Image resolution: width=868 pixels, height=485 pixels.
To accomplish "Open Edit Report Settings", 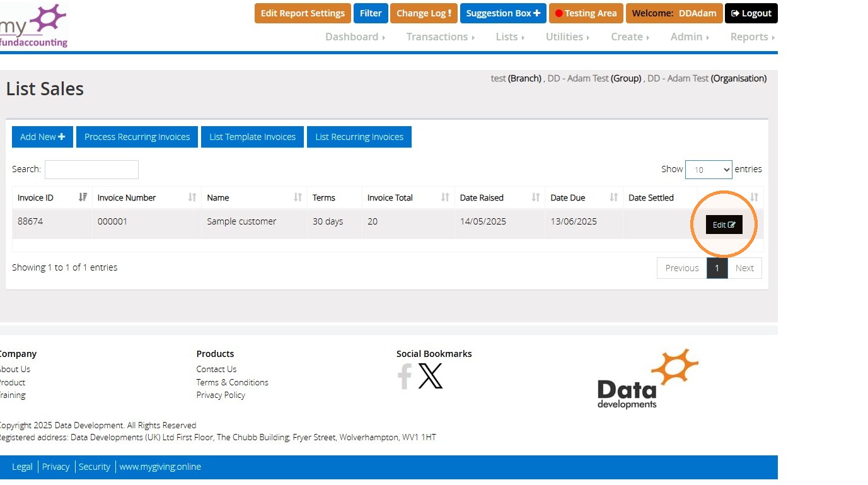I will point(303,13).
